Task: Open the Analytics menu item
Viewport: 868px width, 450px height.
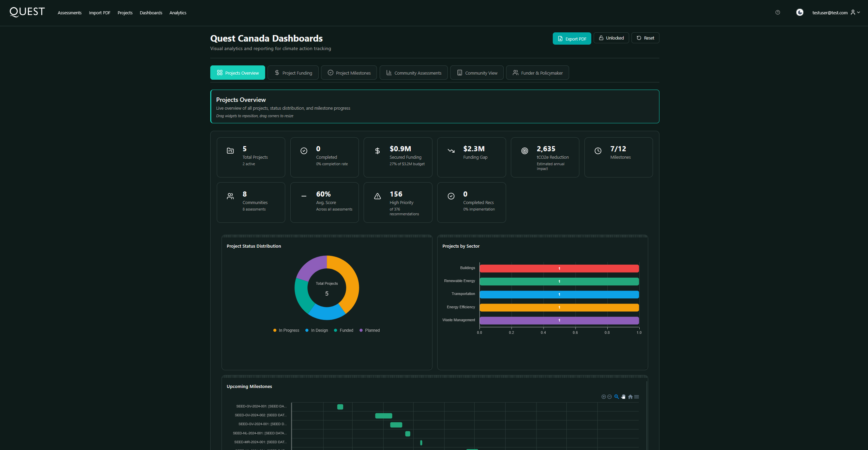Action: pos(178,13)
